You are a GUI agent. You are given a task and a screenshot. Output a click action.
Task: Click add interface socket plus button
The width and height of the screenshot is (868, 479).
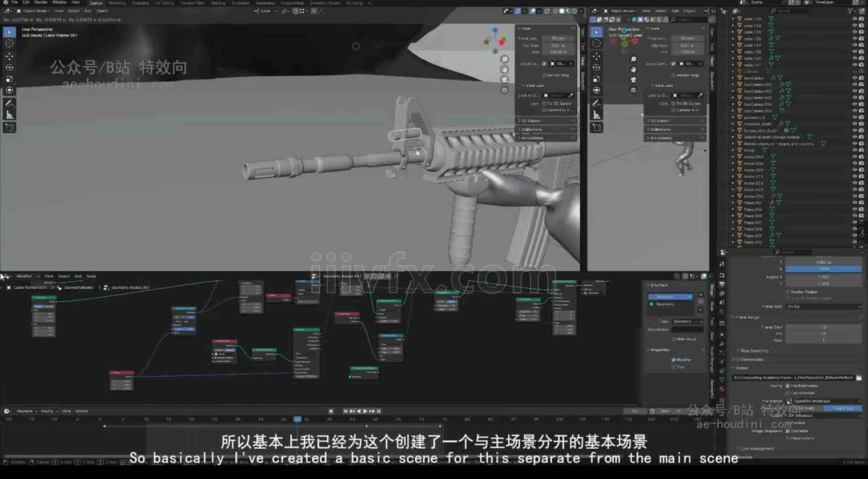(701, 296)
